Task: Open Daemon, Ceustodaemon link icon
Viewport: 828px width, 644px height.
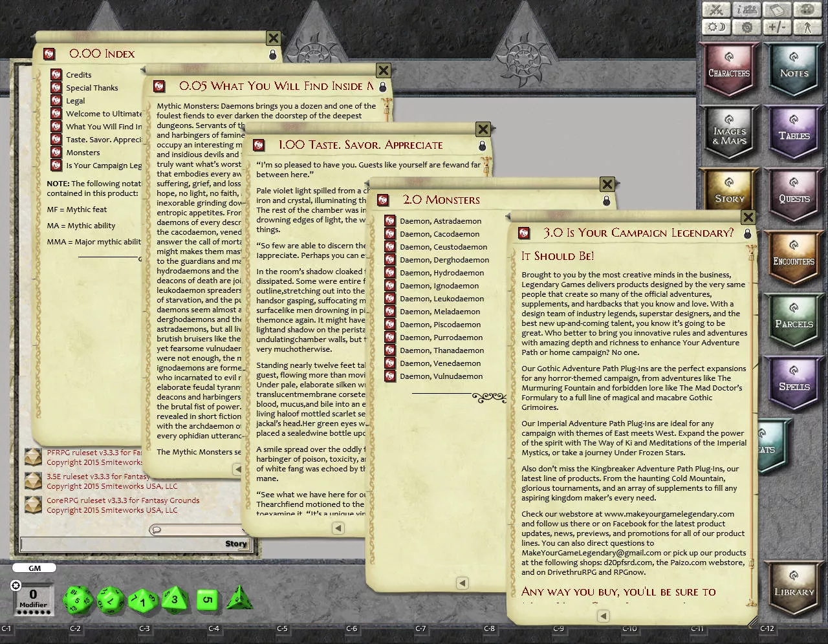Action: pyautogui.click(x=389, y=246)
